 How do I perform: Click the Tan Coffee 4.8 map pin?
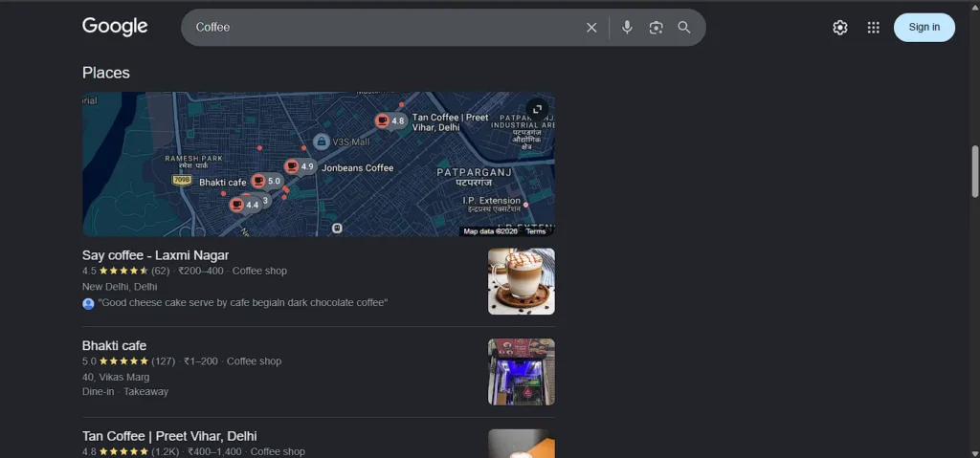pos(390,121)
